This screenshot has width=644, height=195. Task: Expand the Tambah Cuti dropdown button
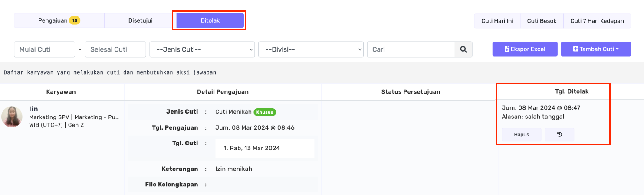click(x=596, y=49)
